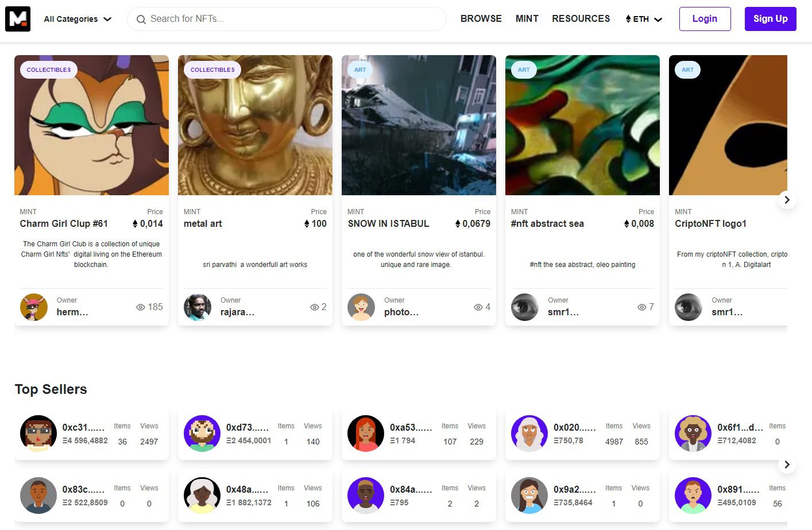Image resolution: width=812 pixels, height=530 pixels.
Task: Advance Top Sellers with the right arrow
Action: tap(787, 465)
